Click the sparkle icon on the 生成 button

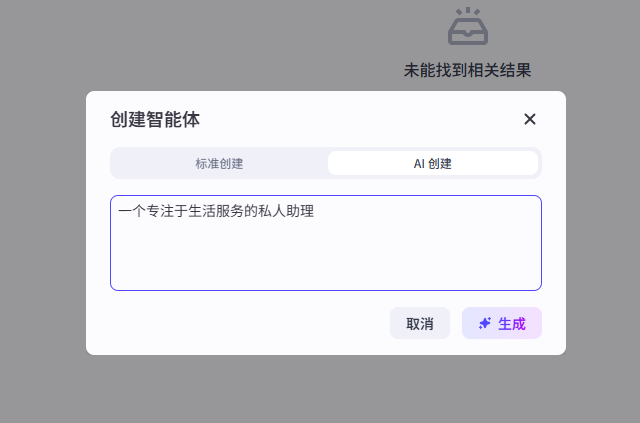click(x=485, y=323)
